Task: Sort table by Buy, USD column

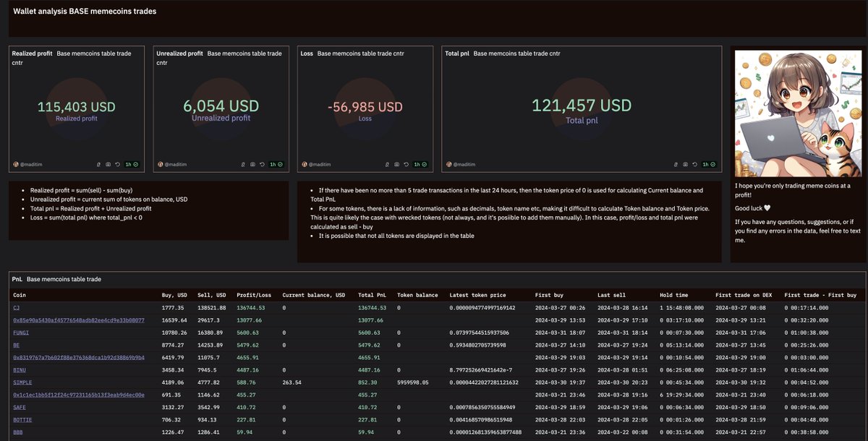Action: click(174, 295)
